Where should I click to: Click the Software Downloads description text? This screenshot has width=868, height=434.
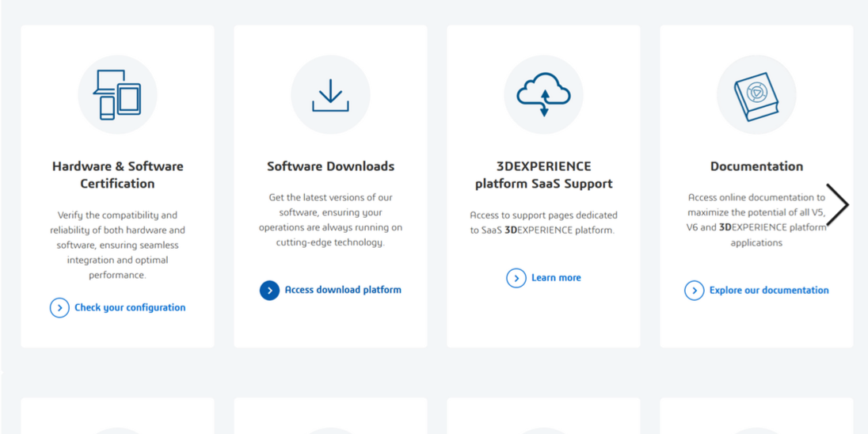(330, 220)
